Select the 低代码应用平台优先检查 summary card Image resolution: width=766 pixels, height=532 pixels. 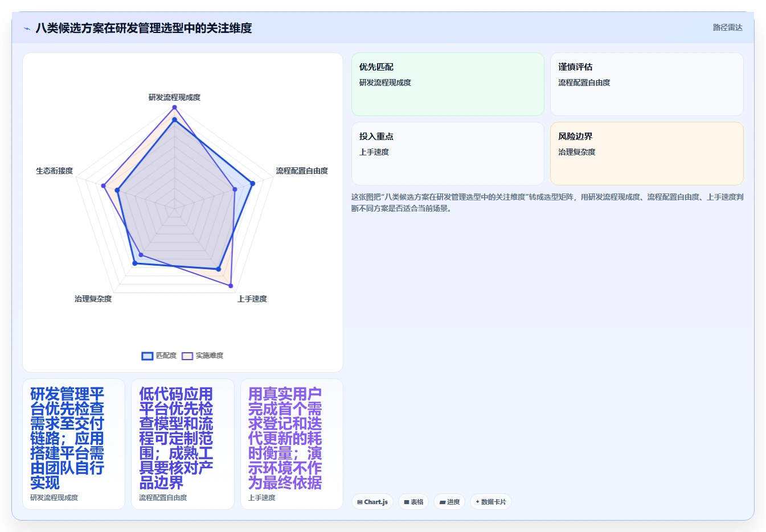pos(183,444)
